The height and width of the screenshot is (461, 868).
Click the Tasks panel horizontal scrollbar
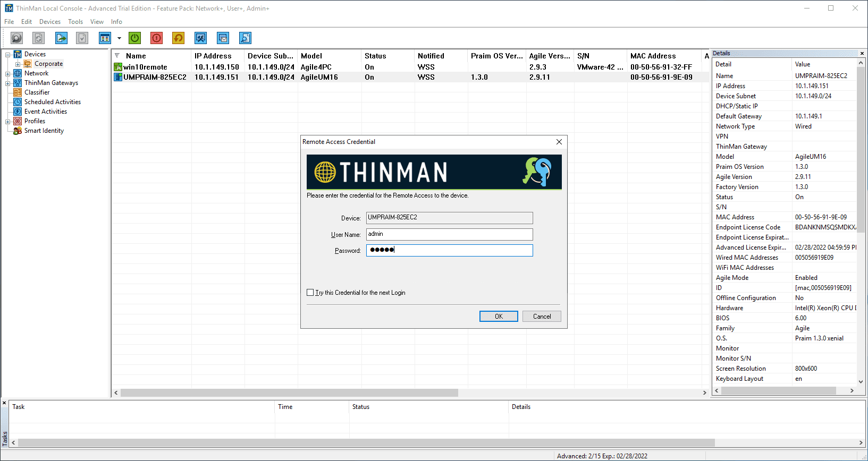(367, 442)
